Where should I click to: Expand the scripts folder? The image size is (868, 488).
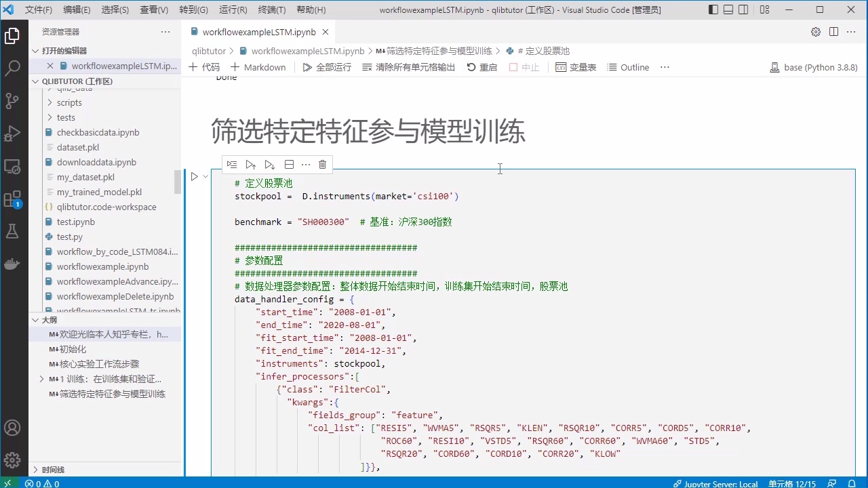69,102
